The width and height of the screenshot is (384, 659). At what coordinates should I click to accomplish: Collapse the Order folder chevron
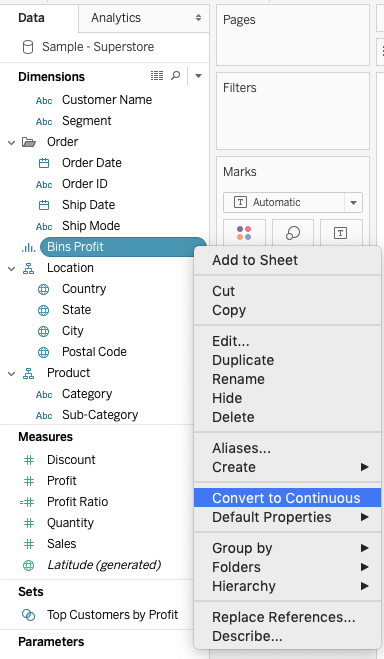(x=11, y=142)
